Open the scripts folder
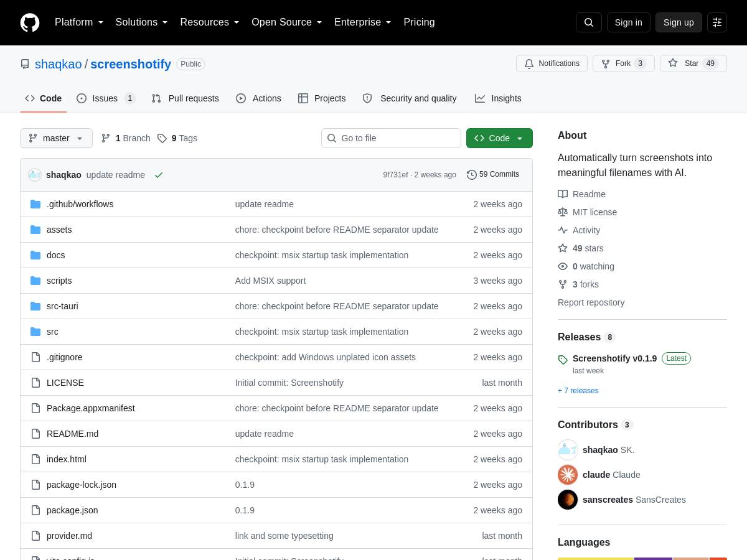The height and width of the screenshot is (560, 747). coord(59,281)
